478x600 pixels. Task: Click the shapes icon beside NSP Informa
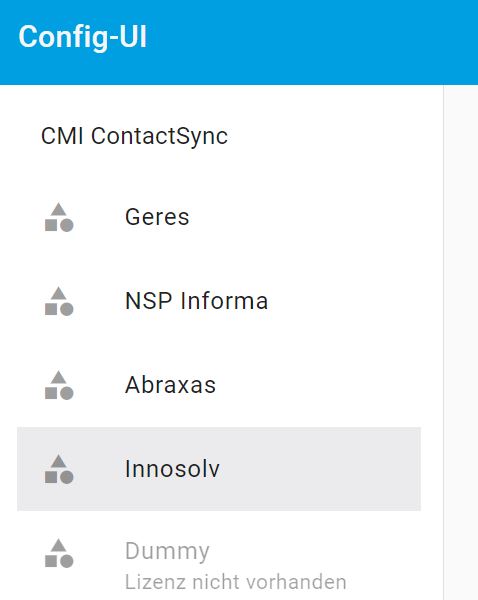tap(59, 301)
